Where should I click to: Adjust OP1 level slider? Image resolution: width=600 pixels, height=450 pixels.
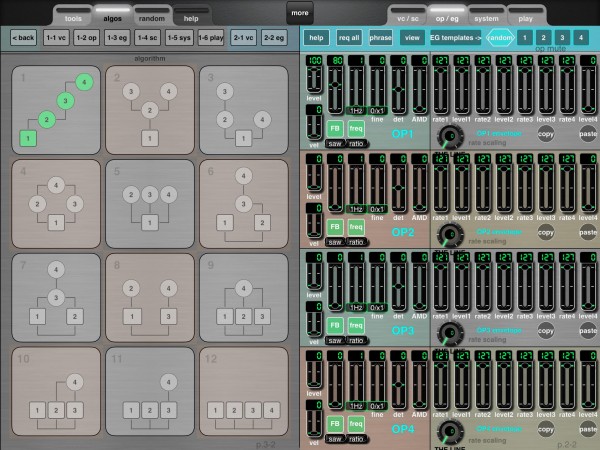tap(315, 80)
